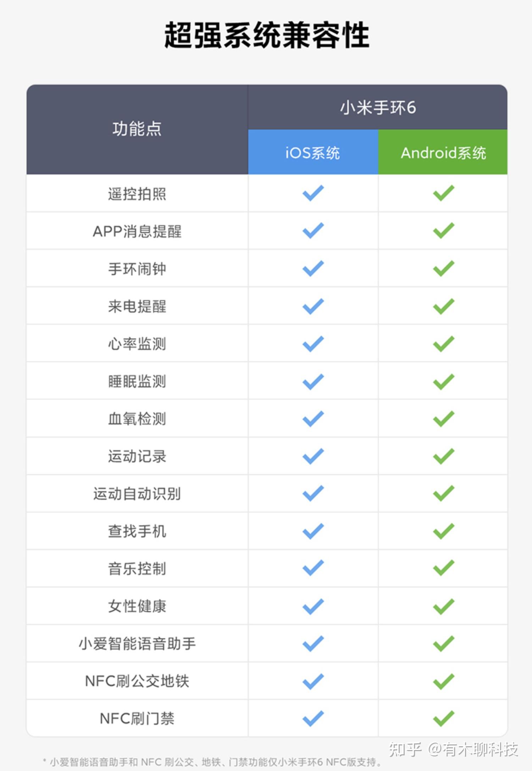Click the iOS checkmark for 遥控拍照
Image resolution: width=532 pixels, height=771 pixels.
(313, 193)
